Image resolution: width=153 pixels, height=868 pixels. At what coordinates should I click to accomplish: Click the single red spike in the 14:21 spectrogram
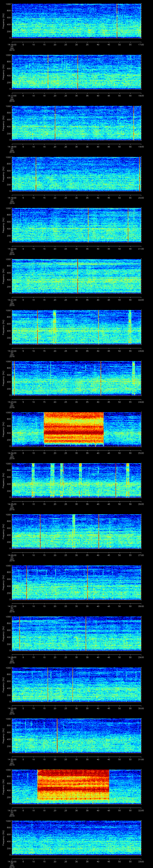[78, 276]
